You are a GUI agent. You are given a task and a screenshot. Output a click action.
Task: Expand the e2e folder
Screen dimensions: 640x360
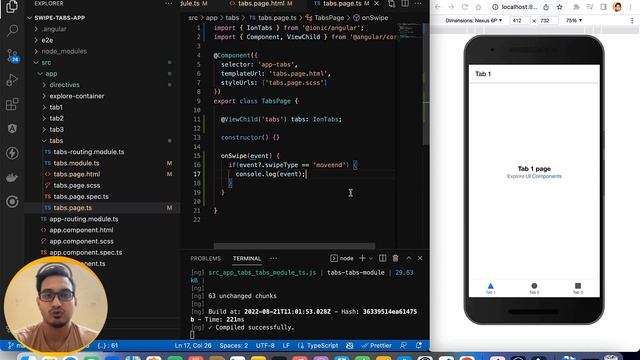(47, 40)
